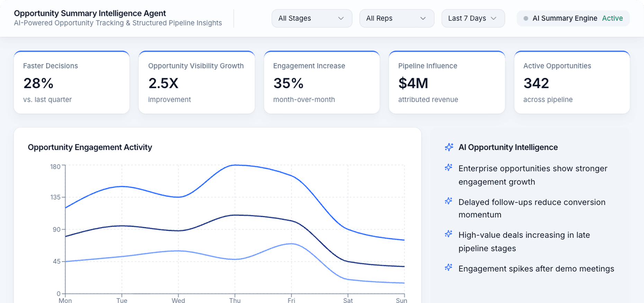The image size is (644, 303).
Task: Click the sparkle icon beside AI Opportunity Intelligence
Action: click(449, 147)
